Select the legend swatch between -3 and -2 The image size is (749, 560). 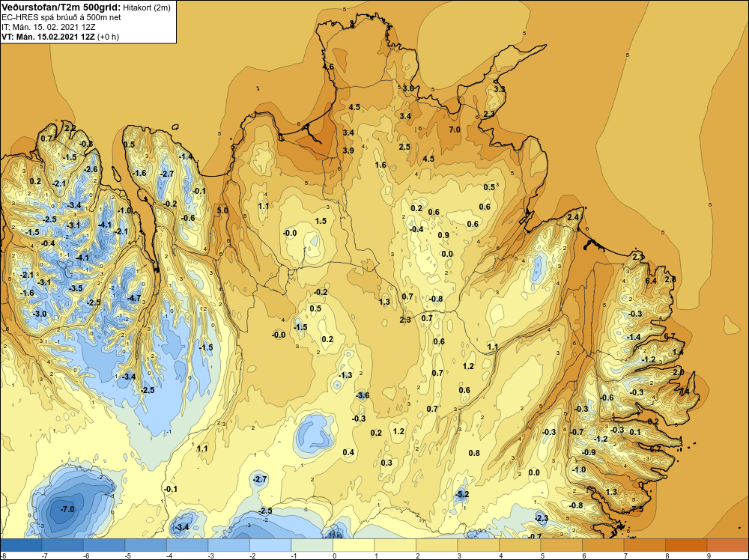[x=228, y=545]
